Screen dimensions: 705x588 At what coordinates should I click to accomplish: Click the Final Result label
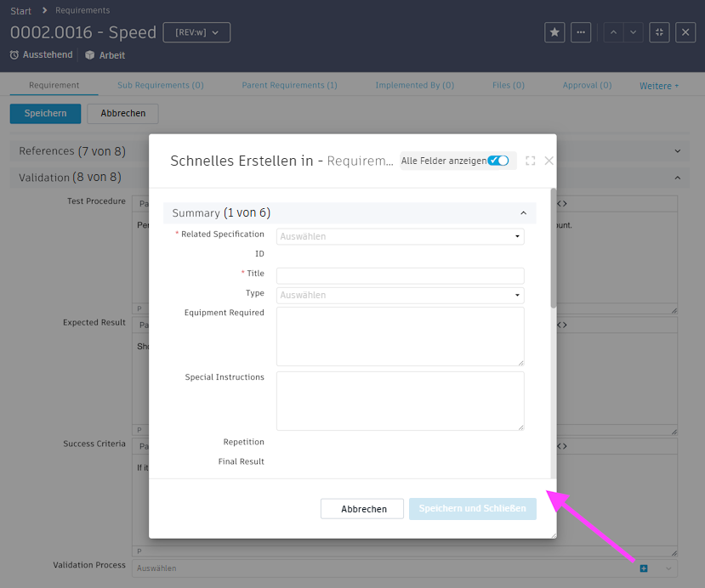pyautogui.click(x=241, y=461)
